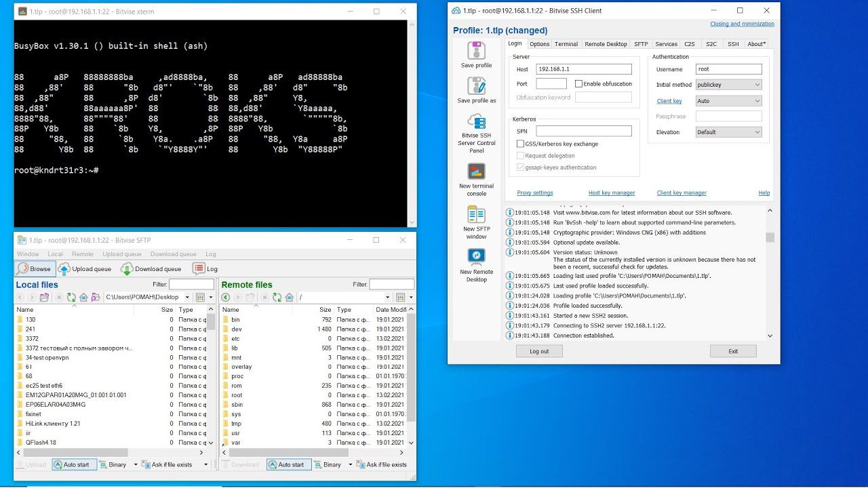
Task: Click the Save profile as icon
Action: (x=476, y=86)
